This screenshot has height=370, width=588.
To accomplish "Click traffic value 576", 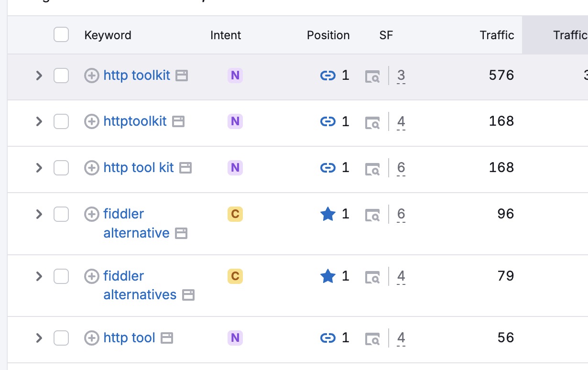I will (x=501, y=76).
